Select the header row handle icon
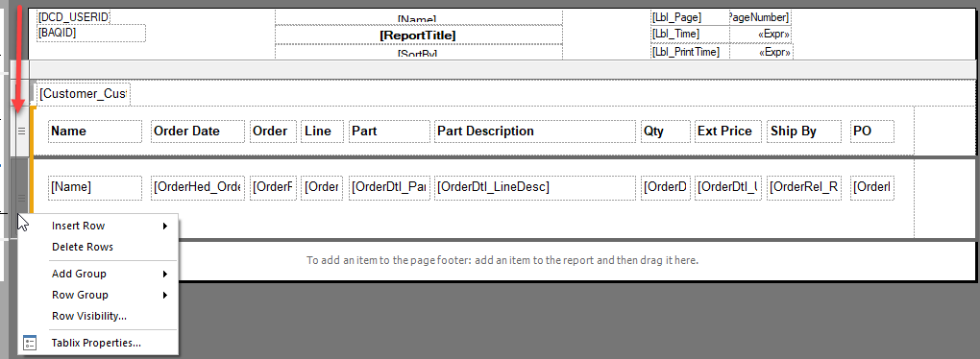 (x=21, y=132)
